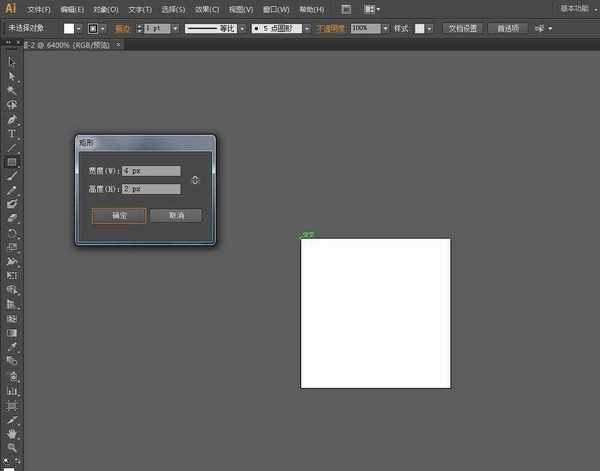Viewport: 600px width, 471px height.
Task: Select the Zoom magnifier tool
Action: (x=12, y=449)
